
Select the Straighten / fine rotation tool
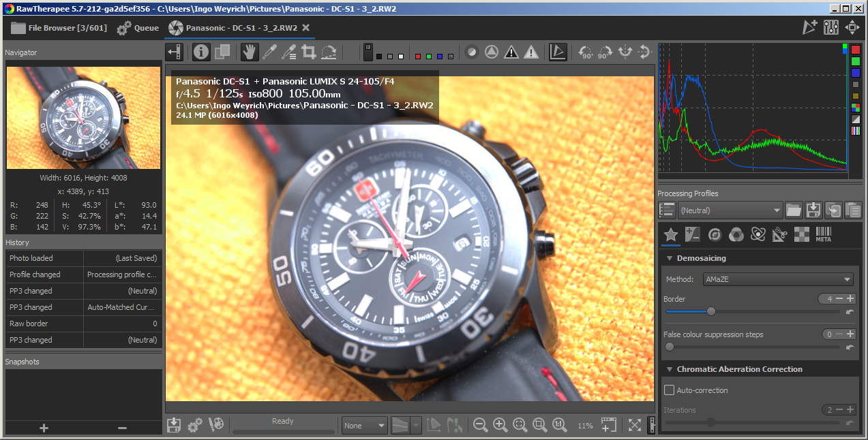(329, 52)
